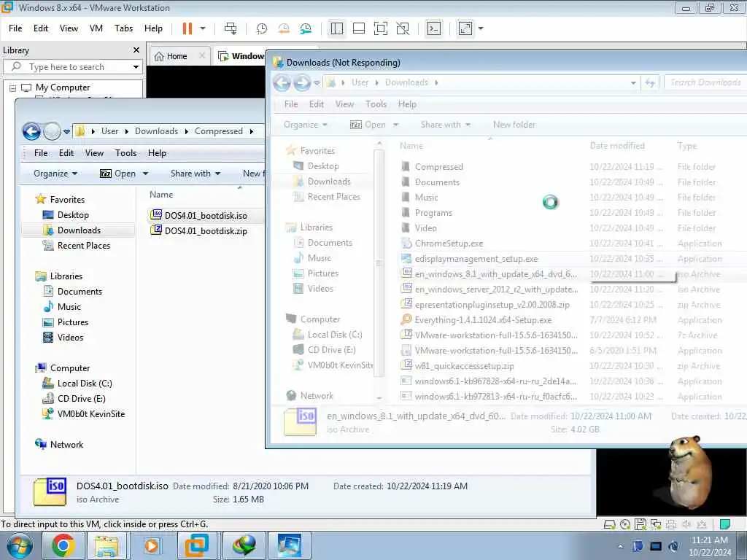Close the Library panel
747x560 pixels.
(x=136, y=50)
